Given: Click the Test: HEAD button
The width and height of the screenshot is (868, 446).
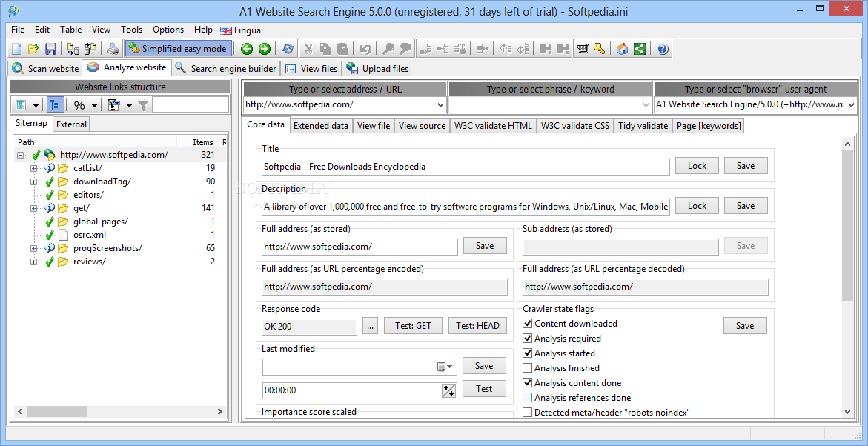Looking at the screenshot, I should tap(477, 326).
